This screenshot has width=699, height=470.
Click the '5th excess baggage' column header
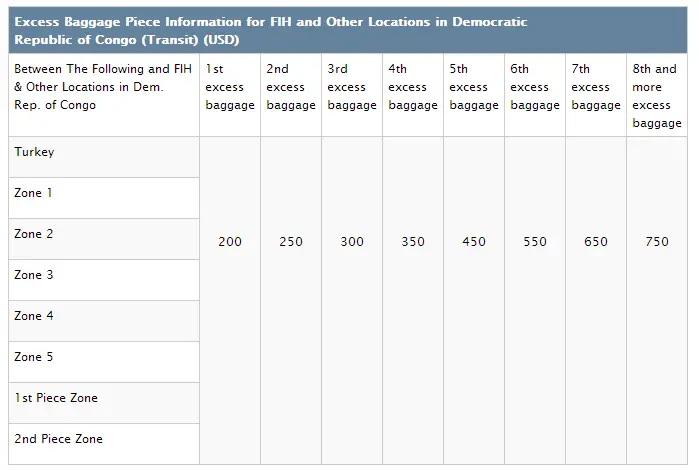pos(474,87)
